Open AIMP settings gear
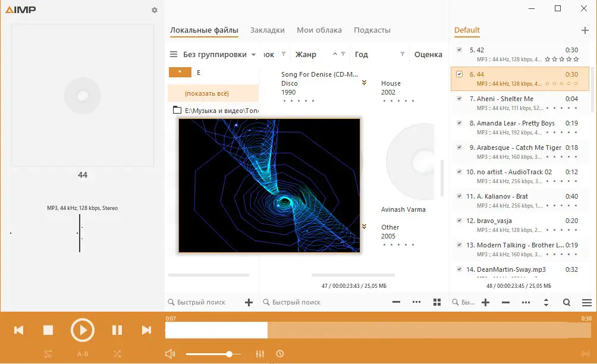Screen dimensions: 597x364 point(154,10)
